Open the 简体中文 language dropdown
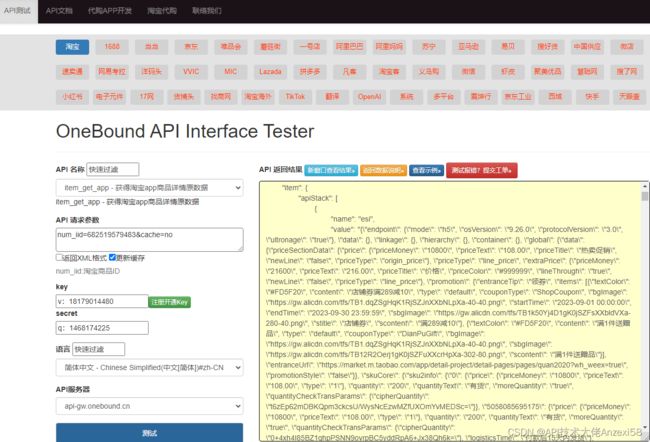Viewport: 650px width, 442px height. (x=149, y=368)
